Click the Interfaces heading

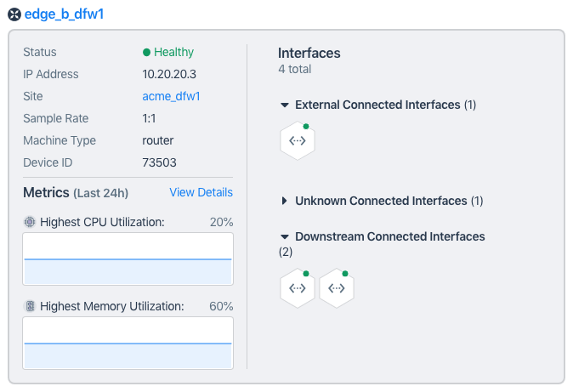click(309, 53)
